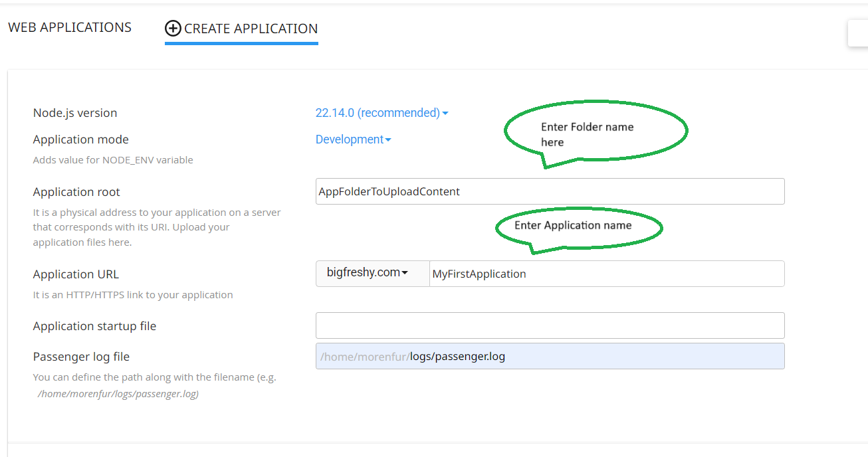Select the Passenger log file path field
This screenshot has height=457, width=868.
point(550,356)
